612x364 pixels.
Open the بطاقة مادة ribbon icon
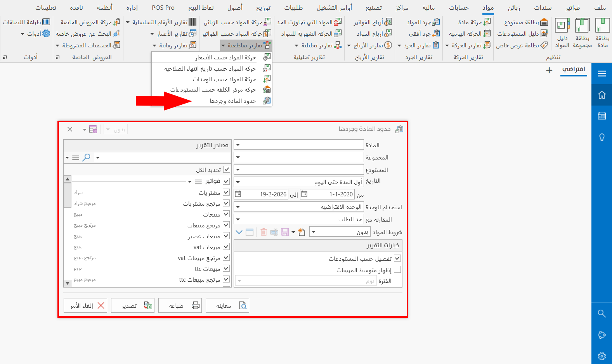602,33
